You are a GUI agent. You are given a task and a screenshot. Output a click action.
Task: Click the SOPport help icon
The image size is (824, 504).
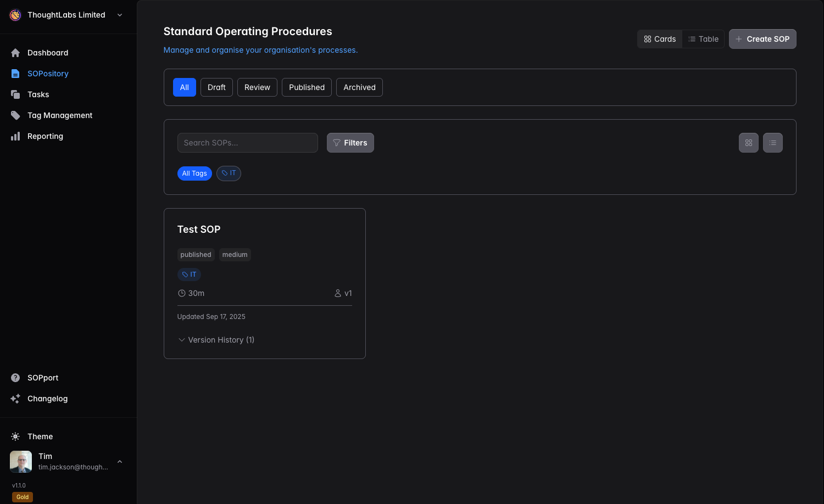point(15,378)
